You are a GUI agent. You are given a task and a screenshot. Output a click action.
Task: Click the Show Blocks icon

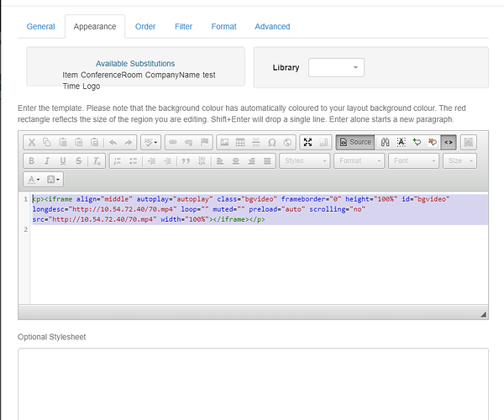(x=323, y=142)
